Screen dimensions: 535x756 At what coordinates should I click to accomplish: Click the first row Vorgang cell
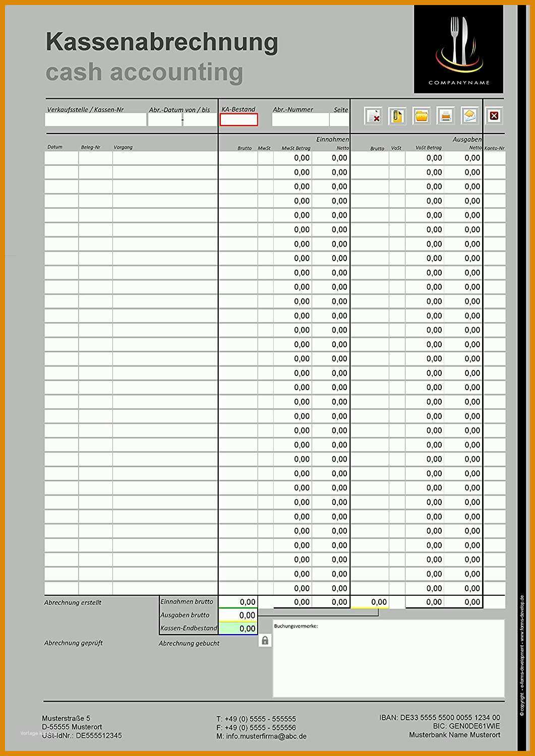pyautogui.click(x=165, y=158)
